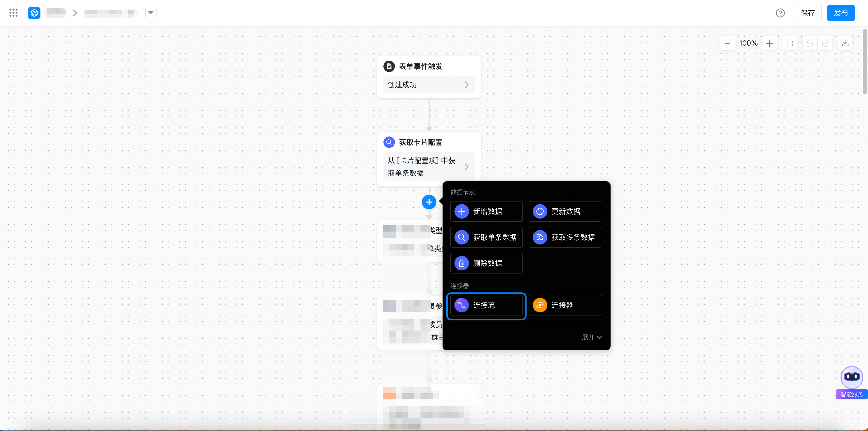Expand the 展开 option in node menu
Screen dimensions: 868x431
click(x=592, y=337)
